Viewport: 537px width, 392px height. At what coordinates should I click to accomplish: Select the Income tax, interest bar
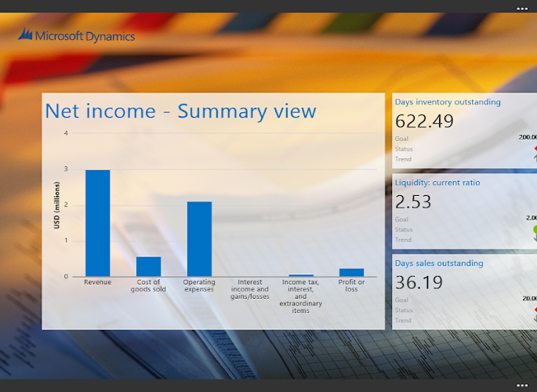tap(301, 275)
